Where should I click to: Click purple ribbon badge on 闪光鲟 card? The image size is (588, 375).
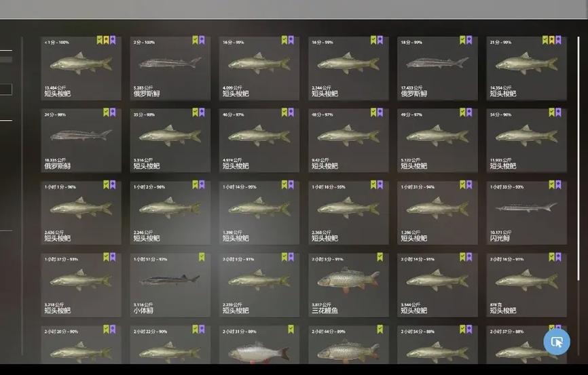pos(558,184)
